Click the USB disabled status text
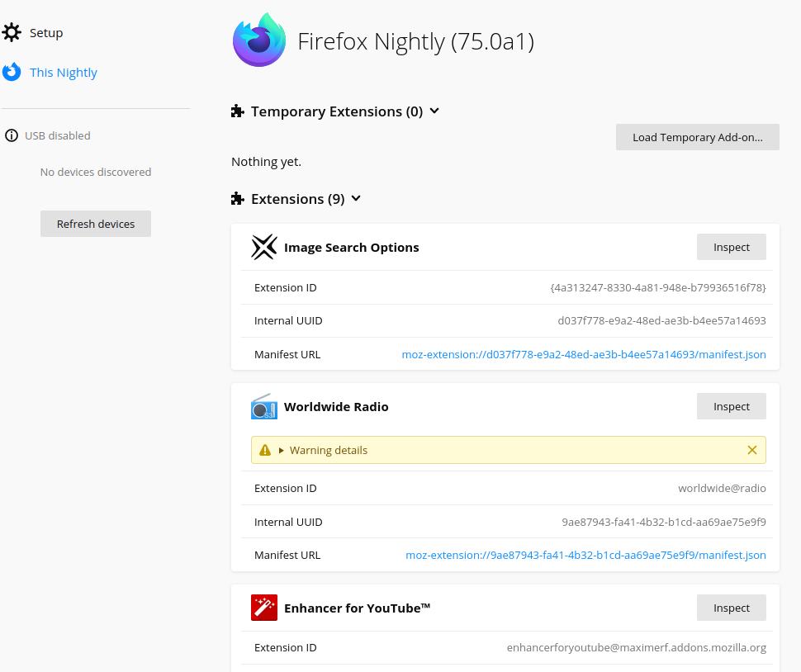Viewport: 801px width, 672px height. [x=58, y=136]
